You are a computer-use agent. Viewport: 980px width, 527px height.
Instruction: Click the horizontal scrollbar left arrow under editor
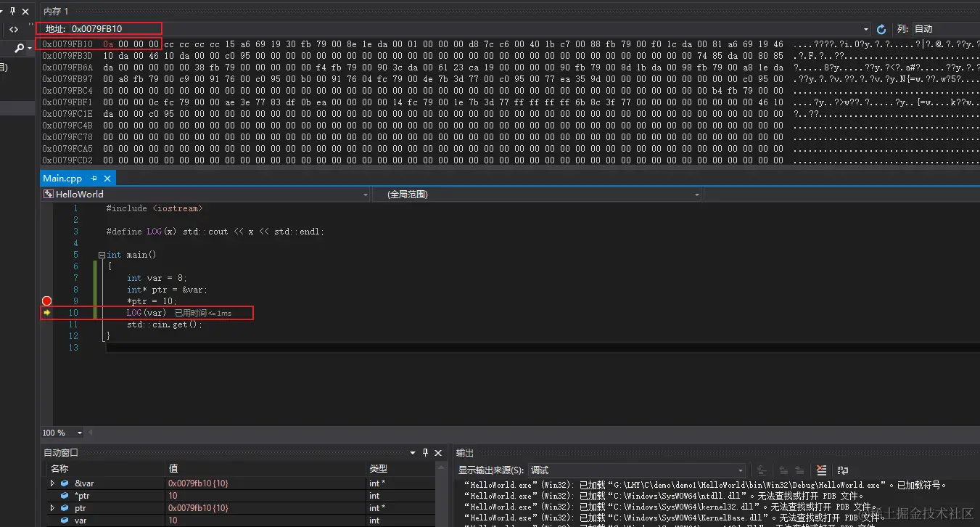point(91,433)
